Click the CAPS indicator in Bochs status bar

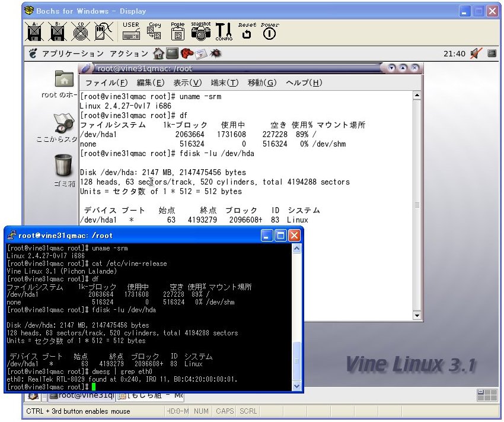pos(224,411)
